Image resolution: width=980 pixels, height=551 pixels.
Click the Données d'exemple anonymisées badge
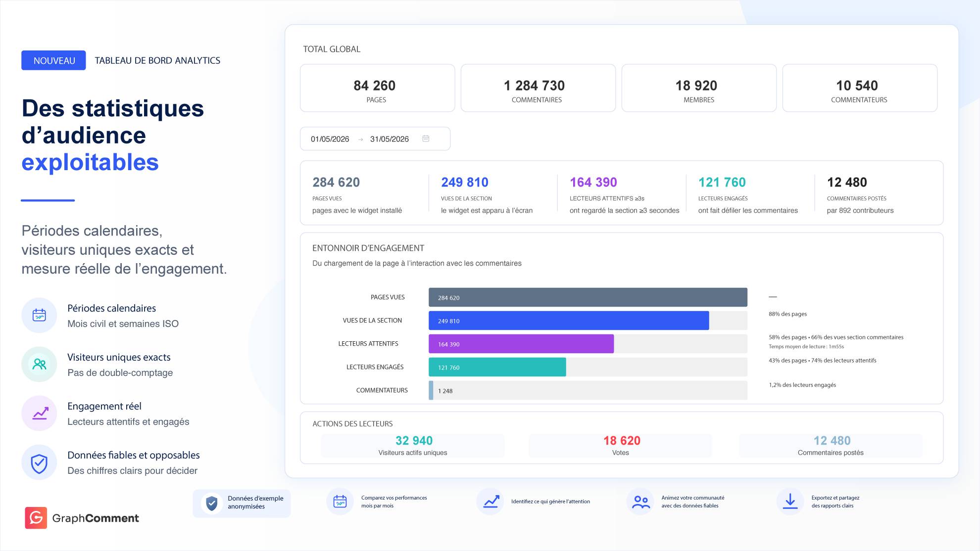pyautogui.click(x=242, y=503)
